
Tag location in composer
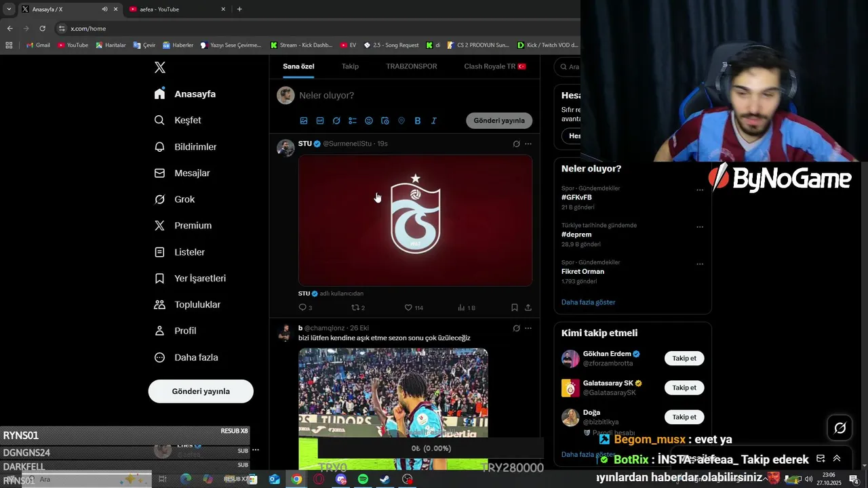401,121
